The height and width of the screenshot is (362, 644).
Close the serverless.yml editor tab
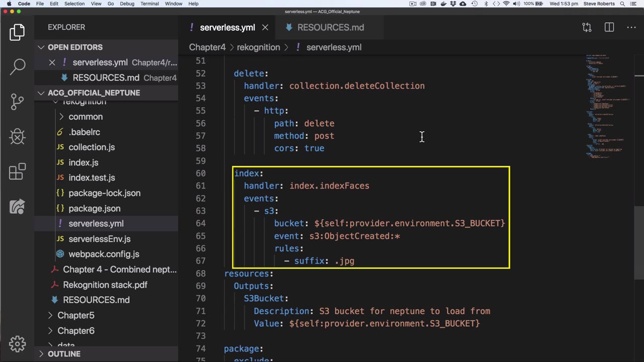(265, 27)
